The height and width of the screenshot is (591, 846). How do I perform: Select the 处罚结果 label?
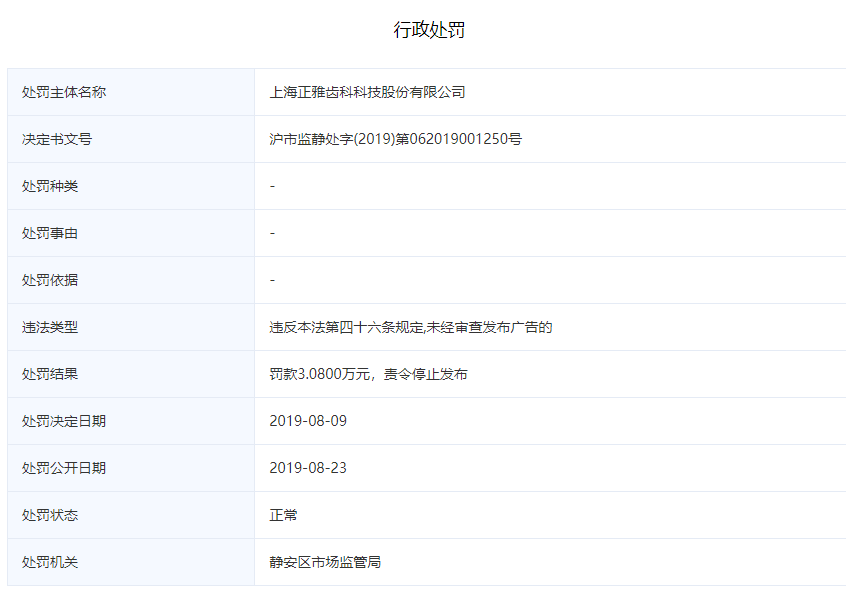pyautogui.click(x=50, y=374)
